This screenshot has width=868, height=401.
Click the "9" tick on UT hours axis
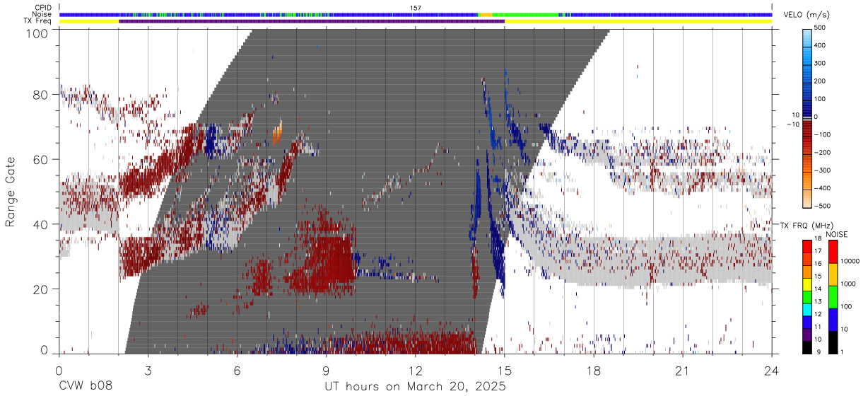click(326, 371)
